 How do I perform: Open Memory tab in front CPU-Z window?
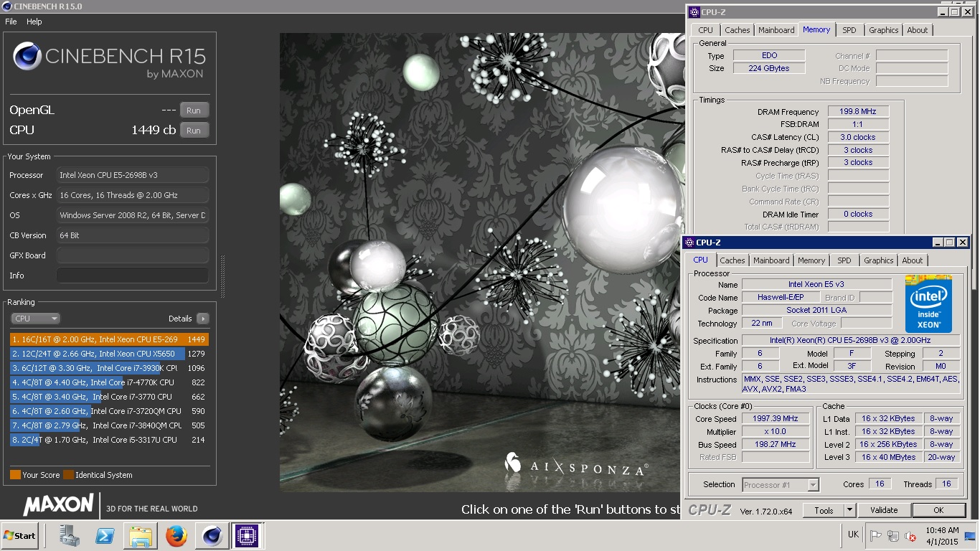pos(811,260)
